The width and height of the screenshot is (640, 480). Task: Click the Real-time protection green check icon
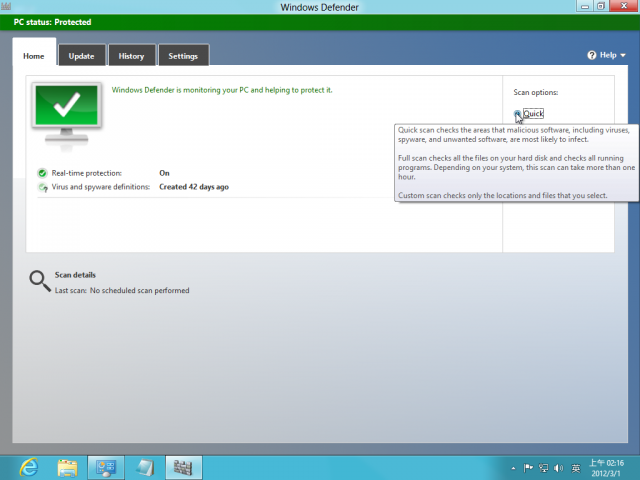pyautogui.click(x=42, y=173)
